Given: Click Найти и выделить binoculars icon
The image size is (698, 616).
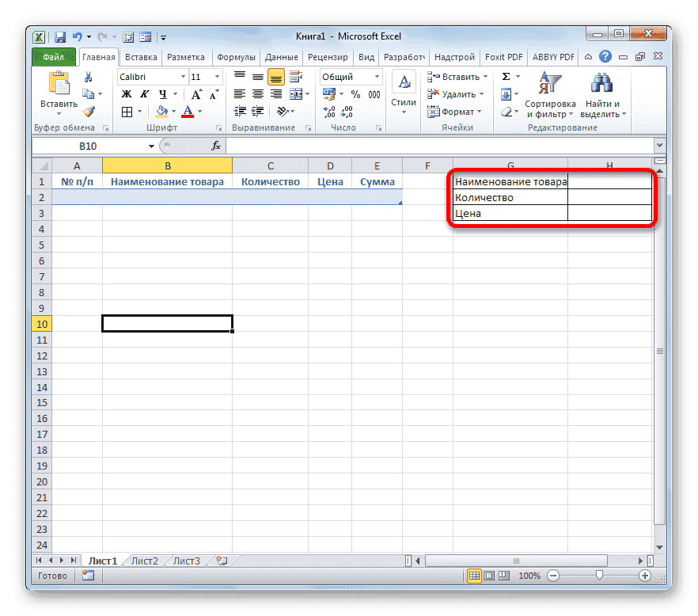Looking at the screenshot, I should click(601, 82).
